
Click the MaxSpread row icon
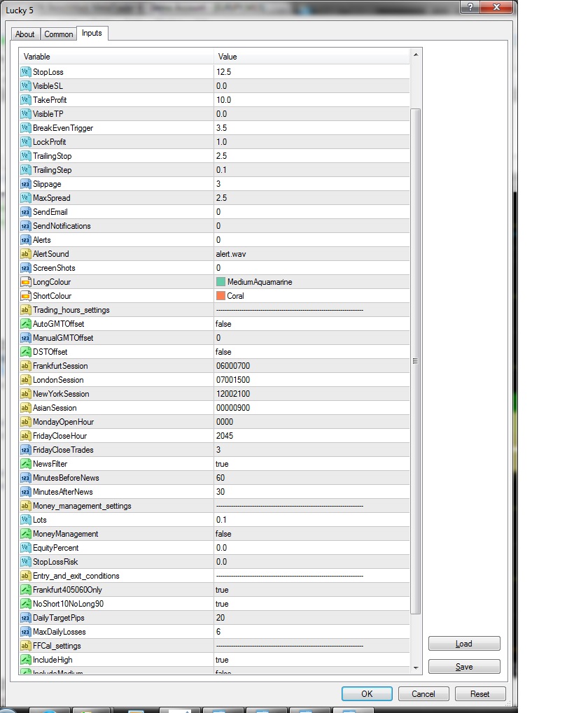(x=25, y=198)
